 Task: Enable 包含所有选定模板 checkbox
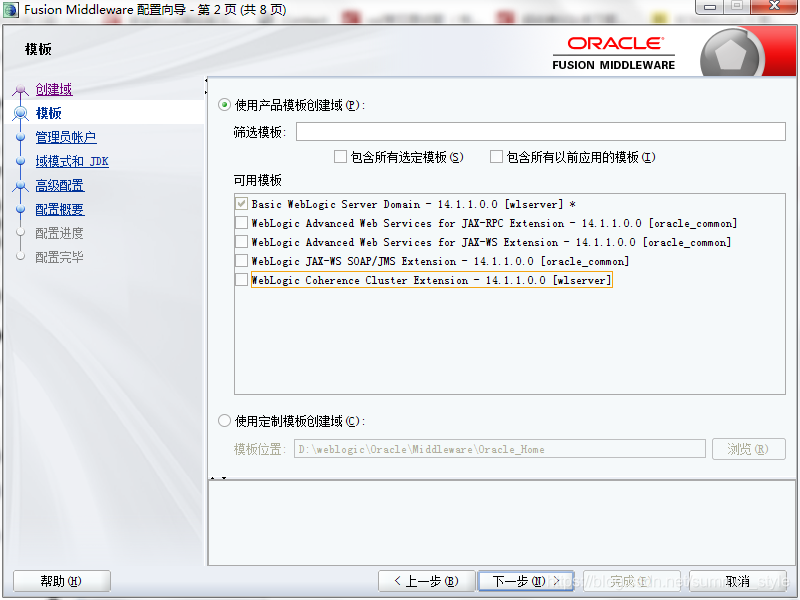click(340, 157)
